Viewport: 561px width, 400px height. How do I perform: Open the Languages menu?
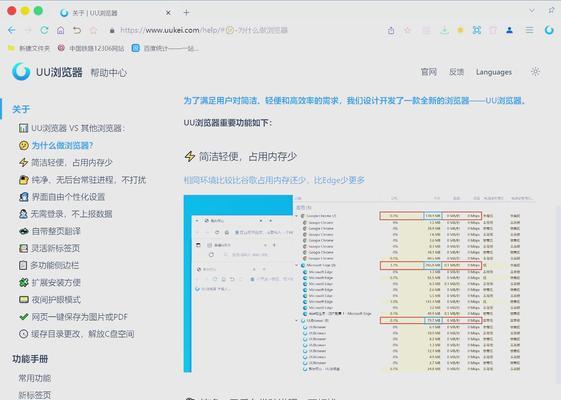pyautogui.click(x=494, y=72)
